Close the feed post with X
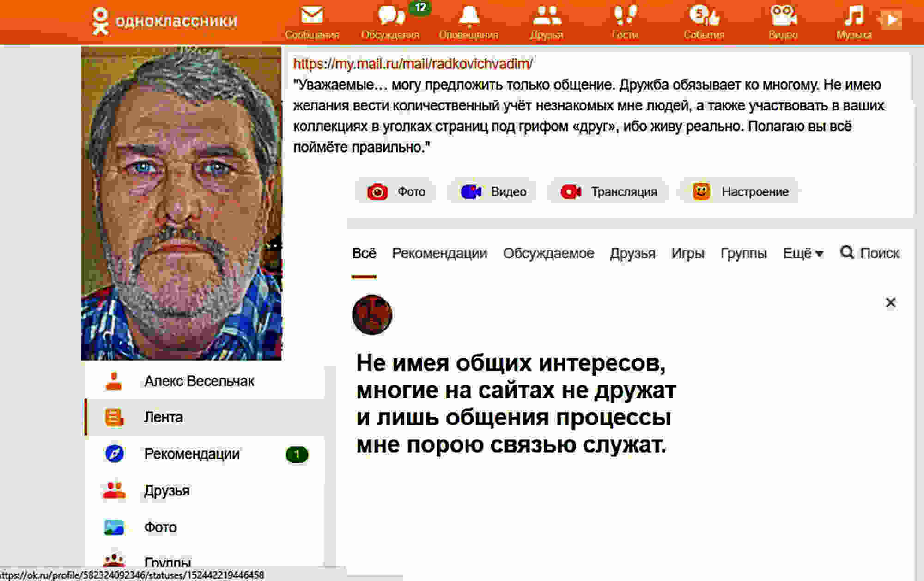924x581 pixels. [x=890, y=302]
